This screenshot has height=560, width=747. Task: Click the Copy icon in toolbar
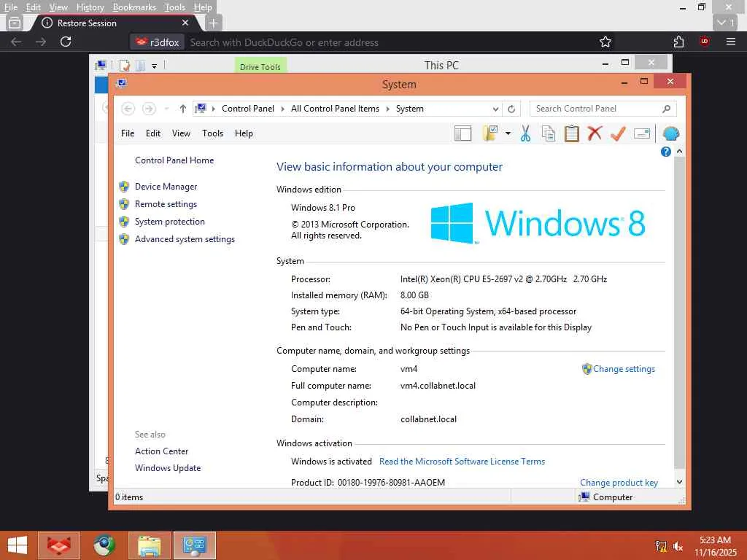click(x=549, y=133)
